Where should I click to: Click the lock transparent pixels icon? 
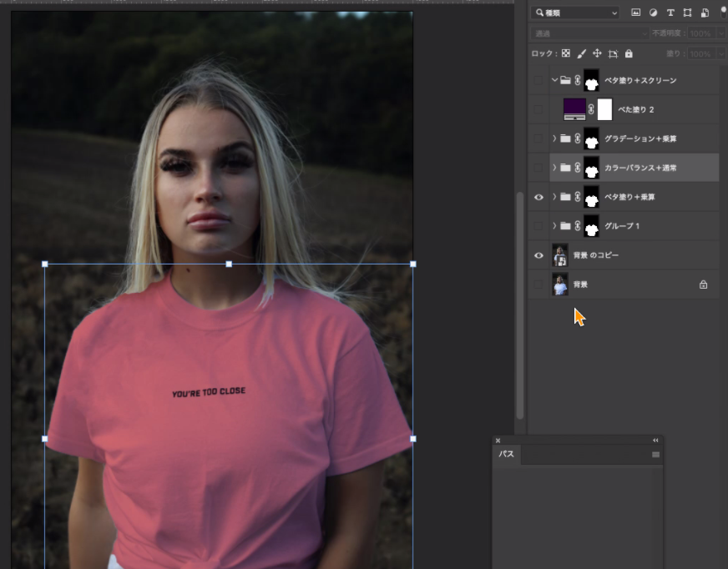(x=565, y=53)
